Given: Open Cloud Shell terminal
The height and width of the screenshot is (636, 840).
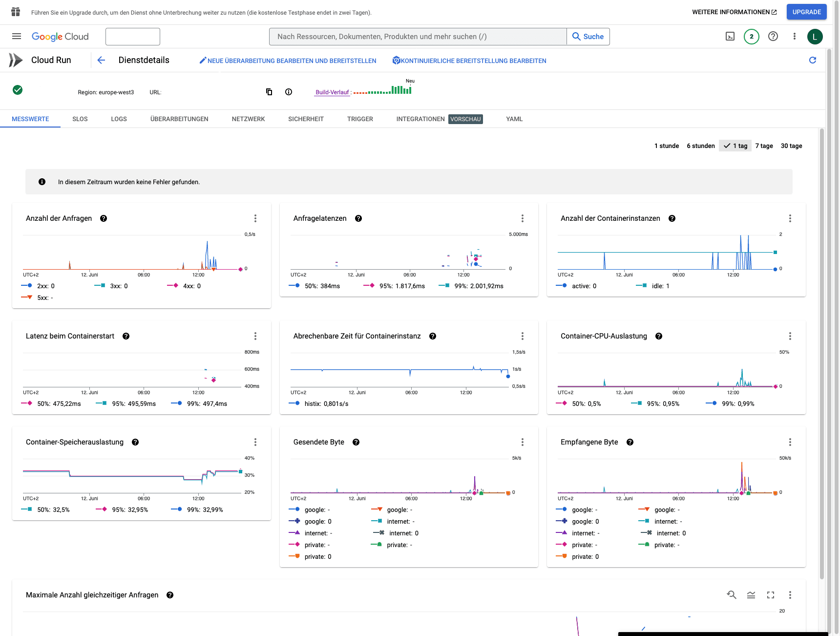Looking at the screenshot, I should (730, 36).
